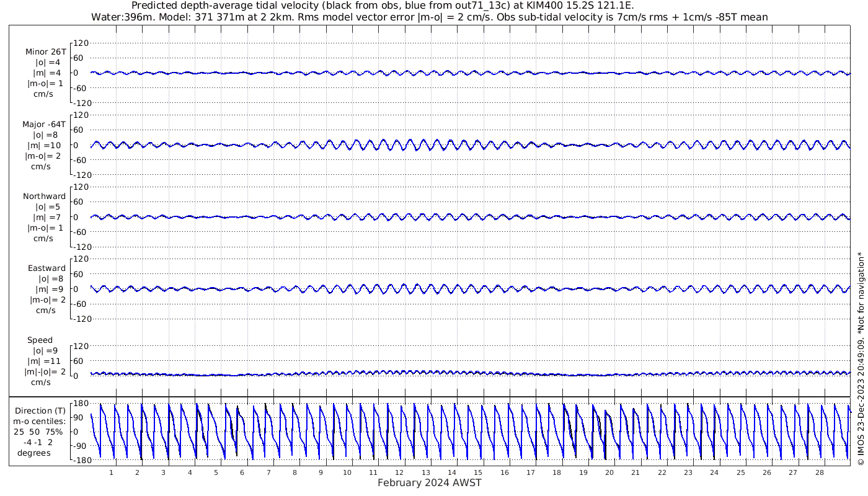Click the "120" tick of the Minor panel

click(81, 43)
